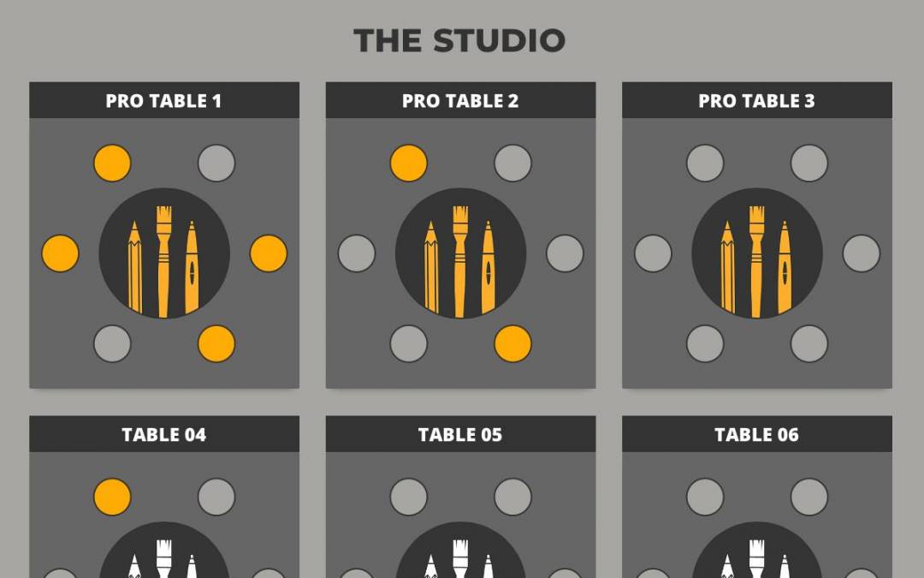Click the white art tools icon in Table 06
This screenshot has width=924, height=578.
(x=756, y=559)
